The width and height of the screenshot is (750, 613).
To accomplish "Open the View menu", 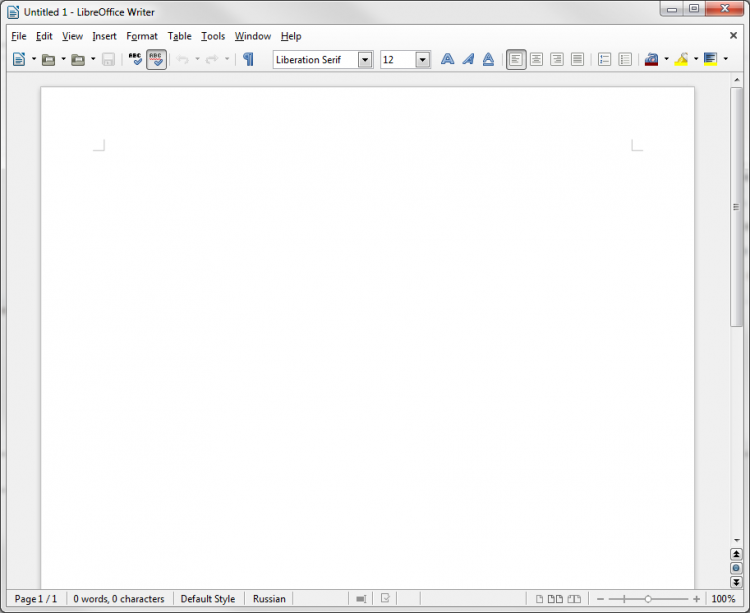I will point(72,36).
